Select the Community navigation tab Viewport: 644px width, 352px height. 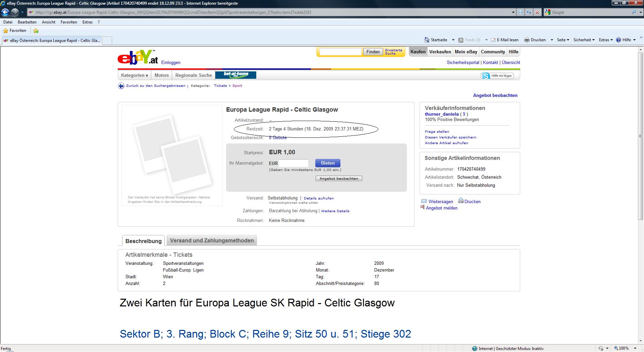[493, 52]
